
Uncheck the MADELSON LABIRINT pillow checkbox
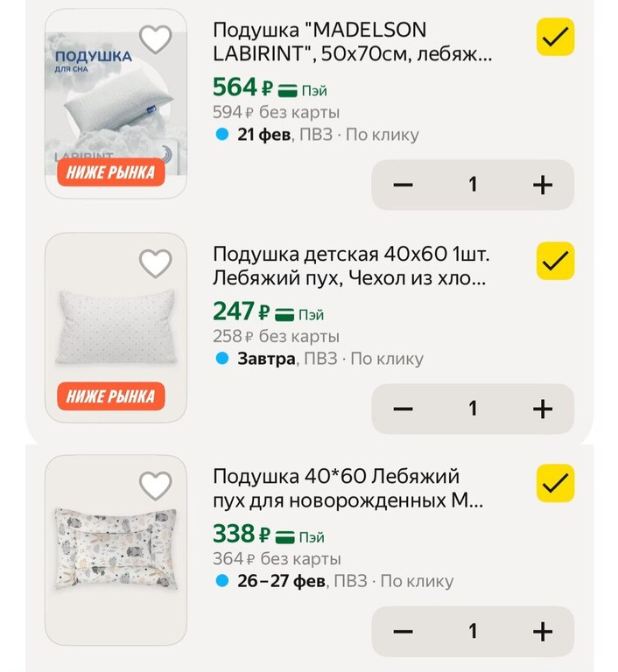pos(555,38)
